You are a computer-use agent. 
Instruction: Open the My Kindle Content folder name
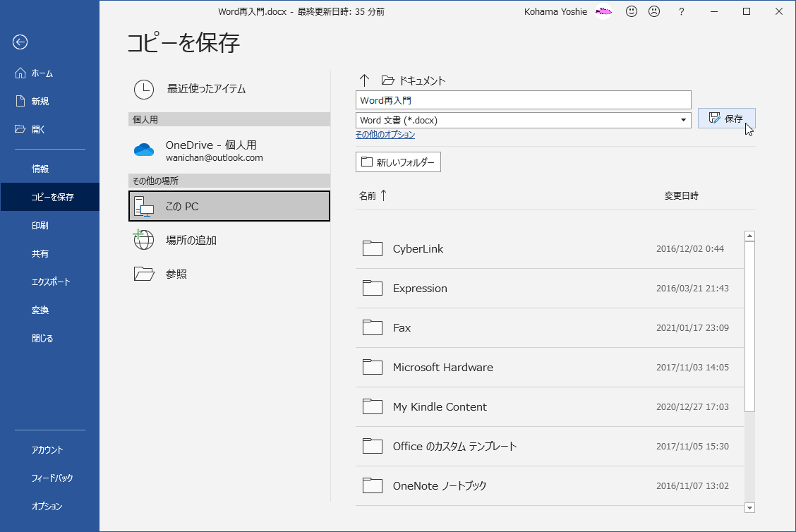(440, 407)
